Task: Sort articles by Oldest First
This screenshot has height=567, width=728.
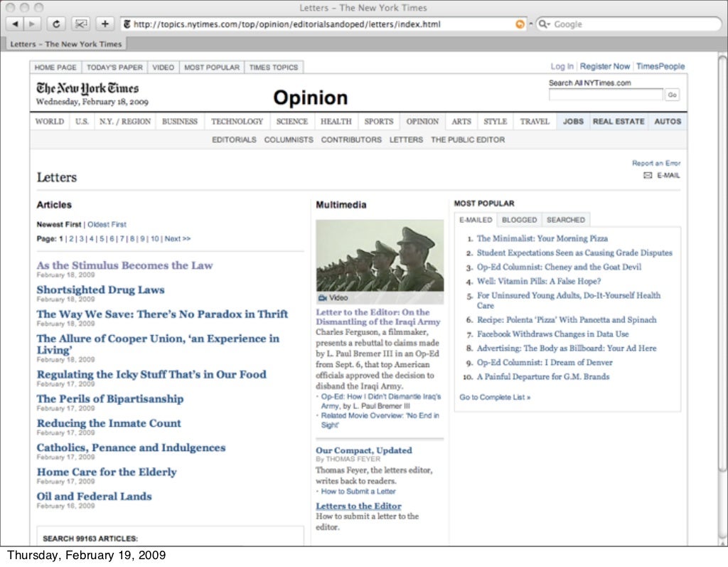Action: click(x=107, y=225)
